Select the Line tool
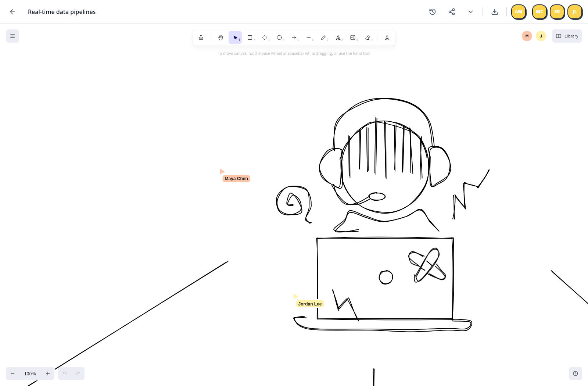Screen dimensions: 588x386 pos(309,37)
